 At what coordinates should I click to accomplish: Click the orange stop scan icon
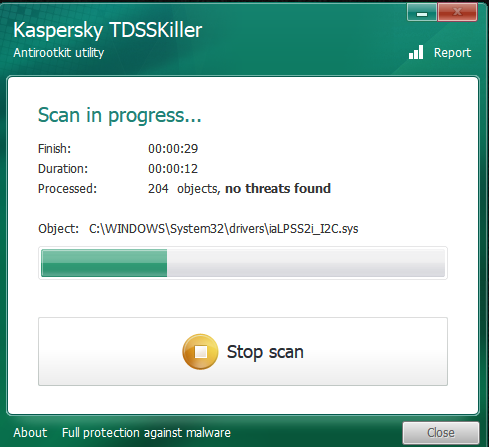(200, 352)
